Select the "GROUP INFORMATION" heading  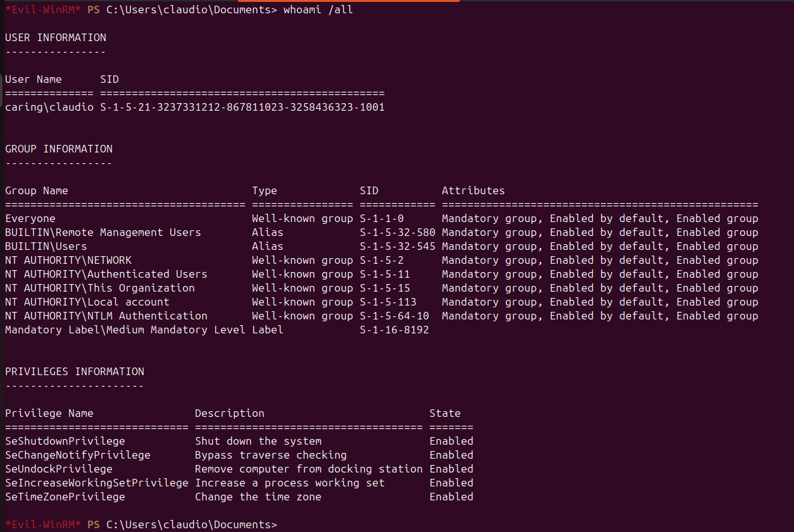coord(59,149)
